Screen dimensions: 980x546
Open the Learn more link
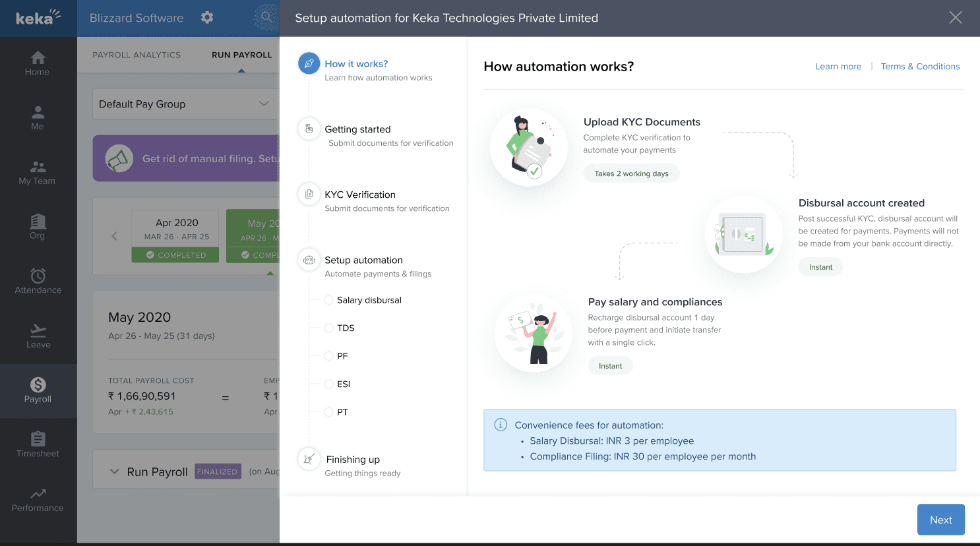click(x=838, y=67)
